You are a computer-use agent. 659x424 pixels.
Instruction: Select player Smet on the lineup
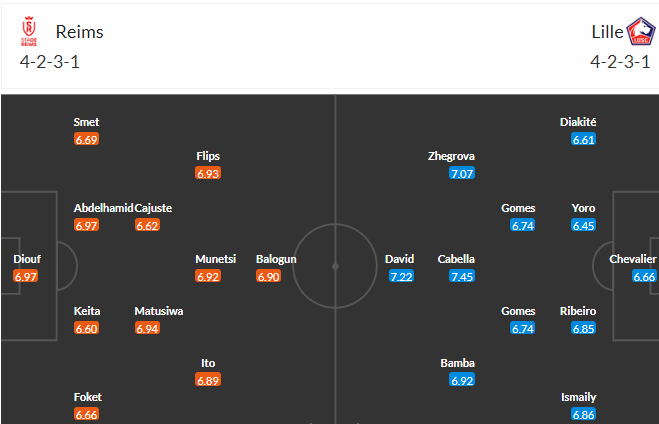pyautogui.click(x=86, y=122)
